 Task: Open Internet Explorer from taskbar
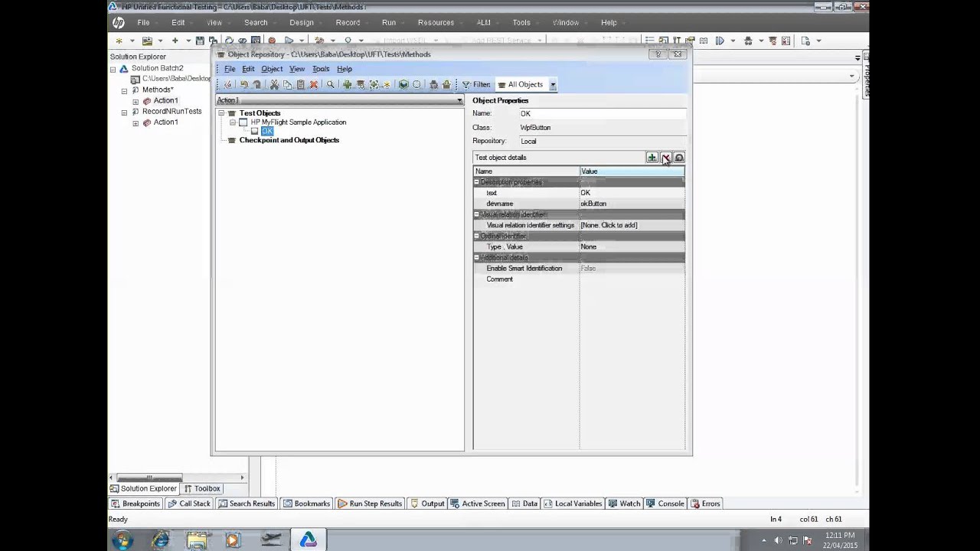[x=160, y=540]
